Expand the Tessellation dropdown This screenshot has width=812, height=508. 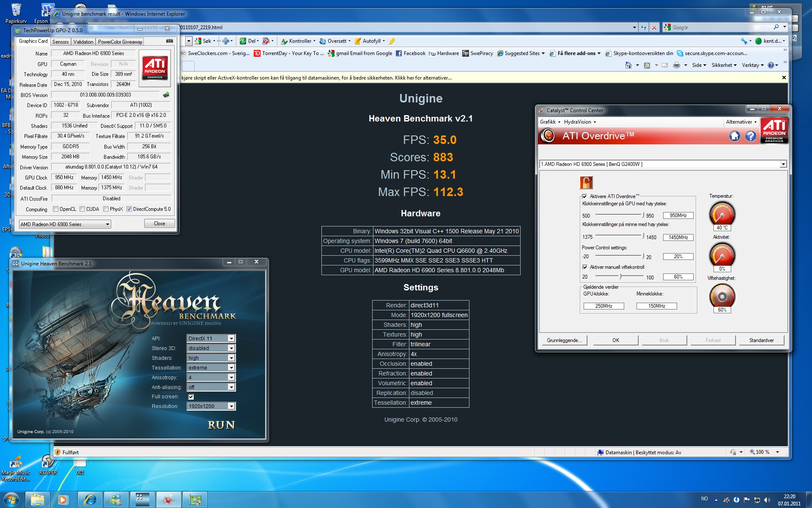[x=231, y=367]
